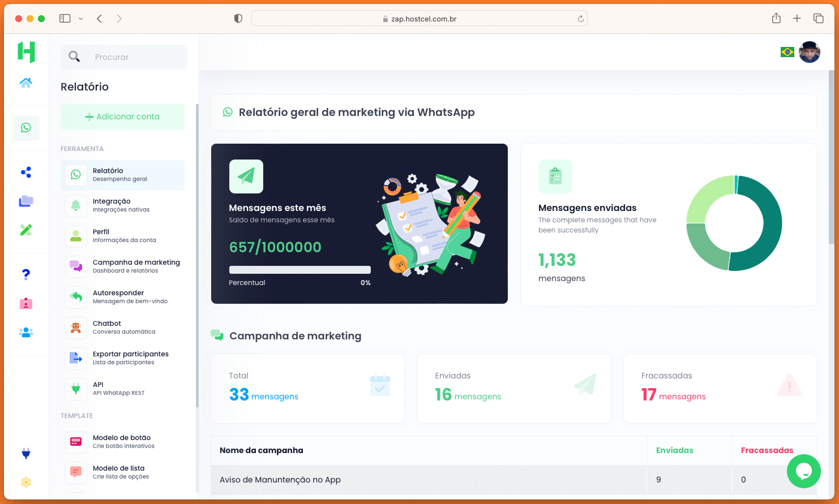Select Aviso de Manuntenção no App row
Screen dimensions: 839x504
514,480
